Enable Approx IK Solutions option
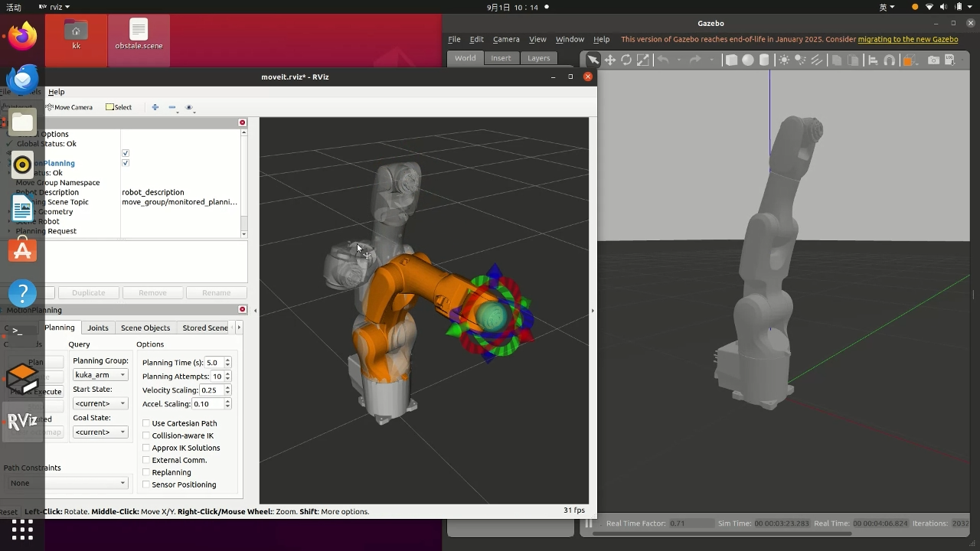Image resolution: width=980 pixels, height=551 pixels. point(146,448)
